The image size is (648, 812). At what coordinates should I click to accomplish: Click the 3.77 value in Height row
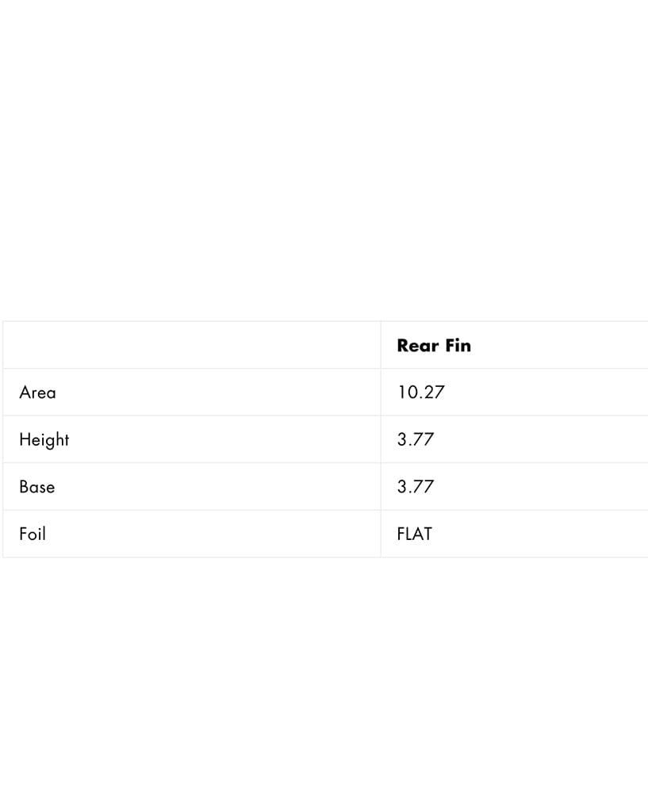416,440
